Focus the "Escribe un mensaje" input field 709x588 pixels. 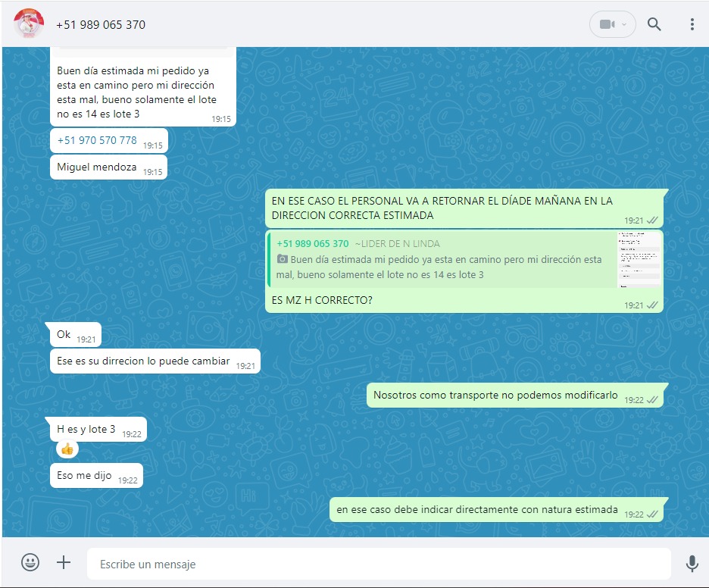(379, 564)
